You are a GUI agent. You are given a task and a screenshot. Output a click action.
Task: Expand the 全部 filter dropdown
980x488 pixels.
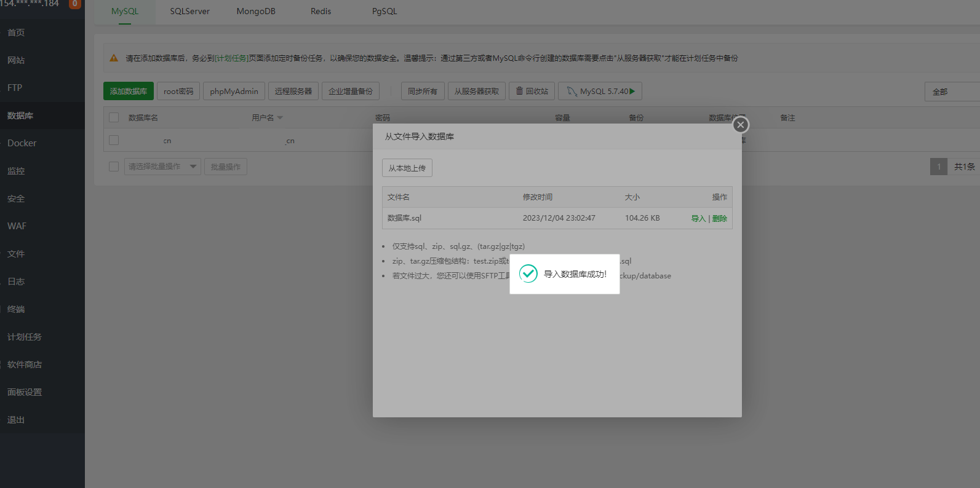tap(951, 92)
